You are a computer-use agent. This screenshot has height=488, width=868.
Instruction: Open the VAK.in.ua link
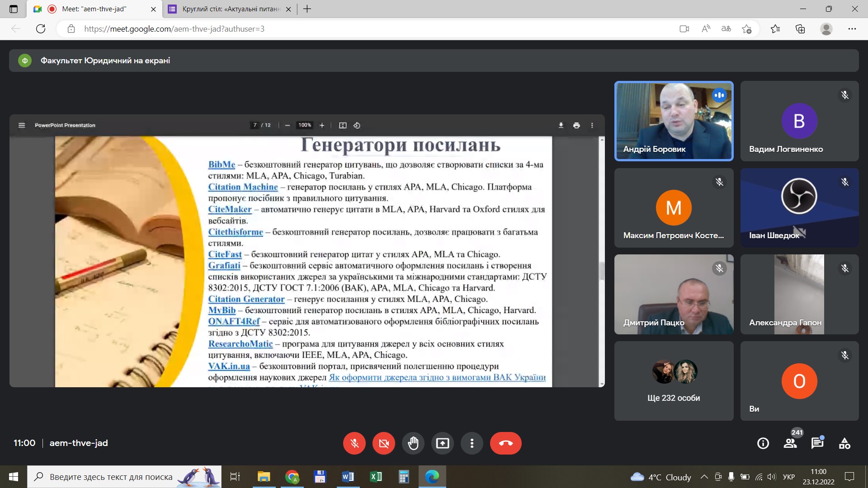[229, 366]
